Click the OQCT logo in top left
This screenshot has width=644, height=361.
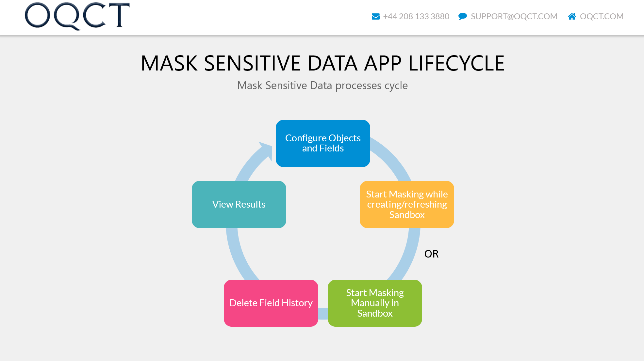(77, 16)
